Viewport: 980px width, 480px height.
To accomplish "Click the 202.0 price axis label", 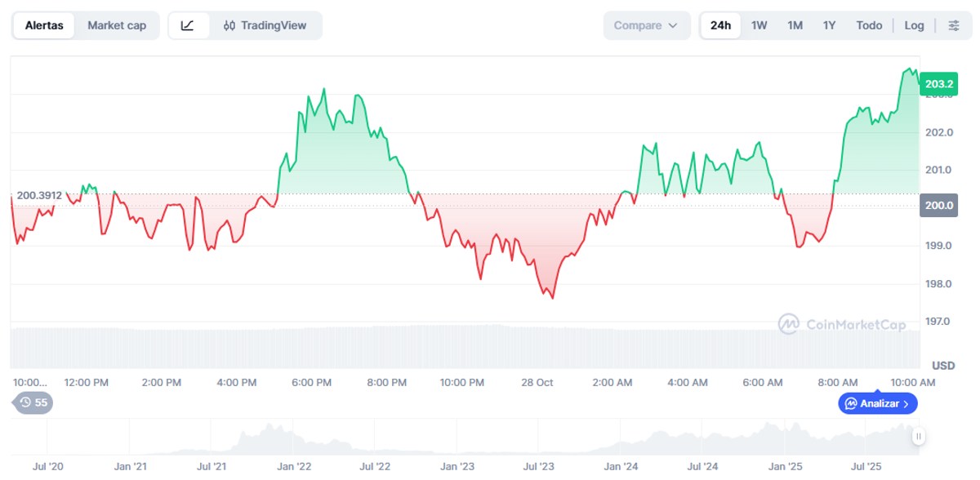I will pyautogui.click(x=938, y=132).
